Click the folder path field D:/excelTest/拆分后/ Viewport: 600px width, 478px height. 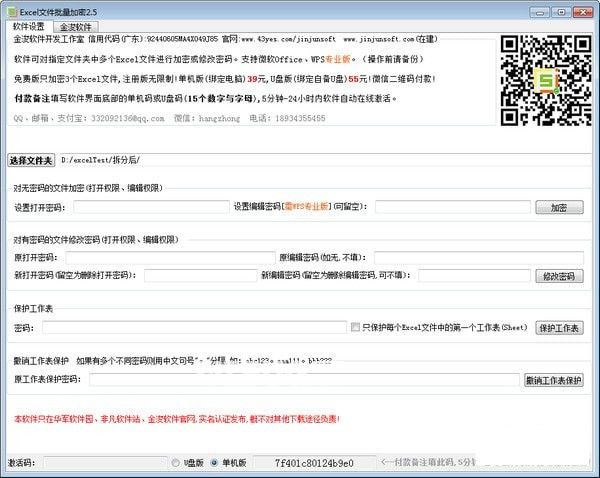(x=325, y=160)
